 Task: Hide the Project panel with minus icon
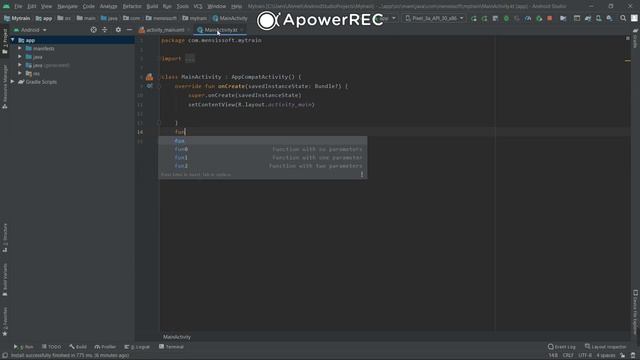pyautogui.click(x=129, y=30)
